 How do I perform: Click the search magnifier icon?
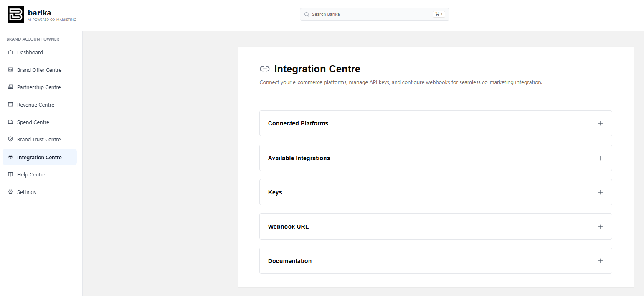pos(307,14)
